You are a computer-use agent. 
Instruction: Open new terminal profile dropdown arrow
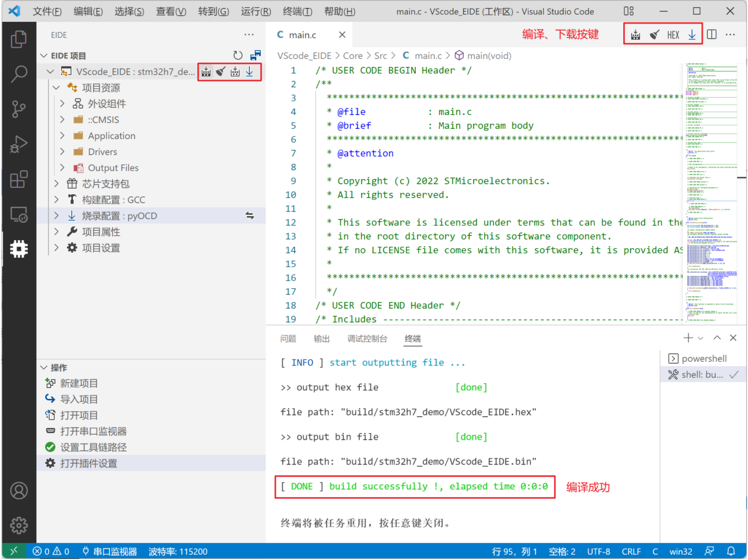click(700, 338)
